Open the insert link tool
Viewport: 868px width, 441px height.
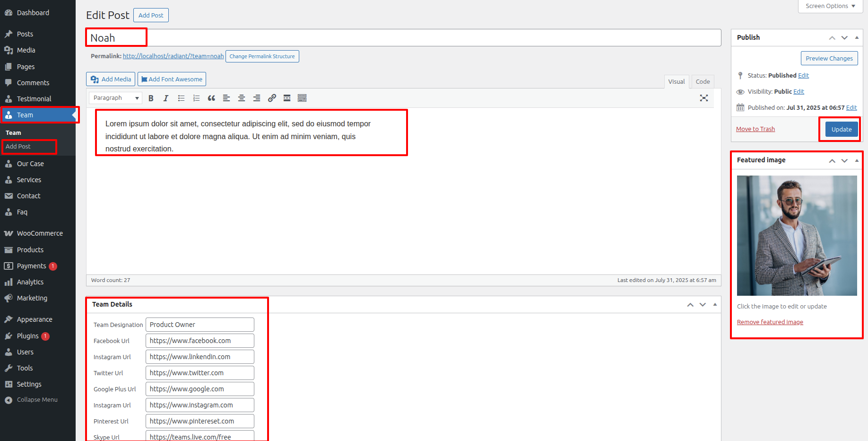[272, 98]
